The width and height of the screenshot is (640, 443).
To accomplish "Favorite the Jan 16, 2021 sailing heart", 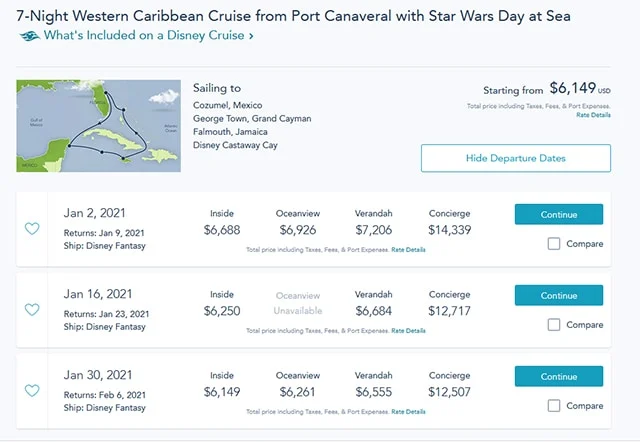I will 32,309.
